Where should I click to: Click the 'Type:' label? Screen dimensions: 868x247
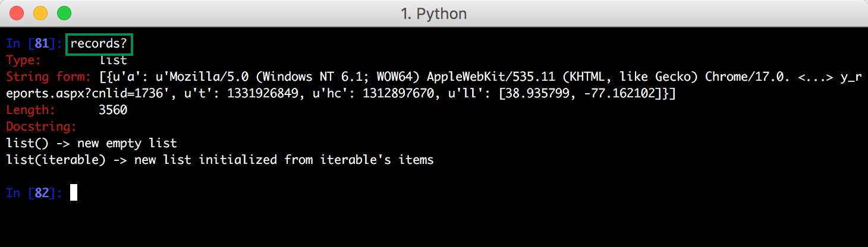pos(24,60)
